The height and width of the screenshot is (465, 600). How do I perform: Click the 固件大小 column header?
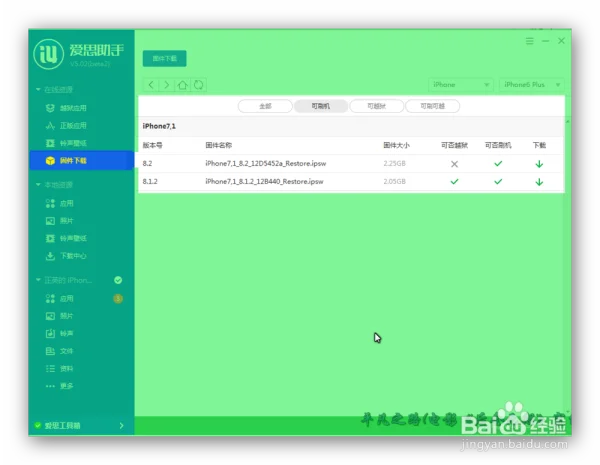pos(396,145)
